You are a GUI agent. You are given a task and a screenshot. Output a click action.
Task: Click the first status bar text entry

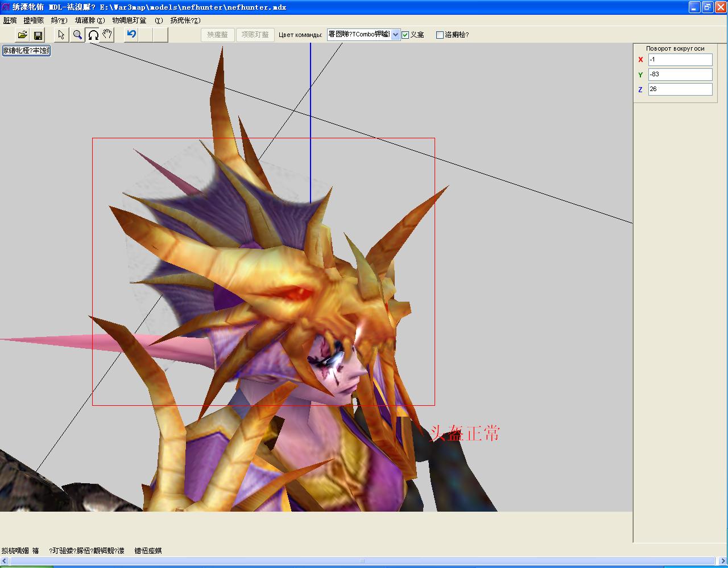pyautogui.click(x=20, y=551)
